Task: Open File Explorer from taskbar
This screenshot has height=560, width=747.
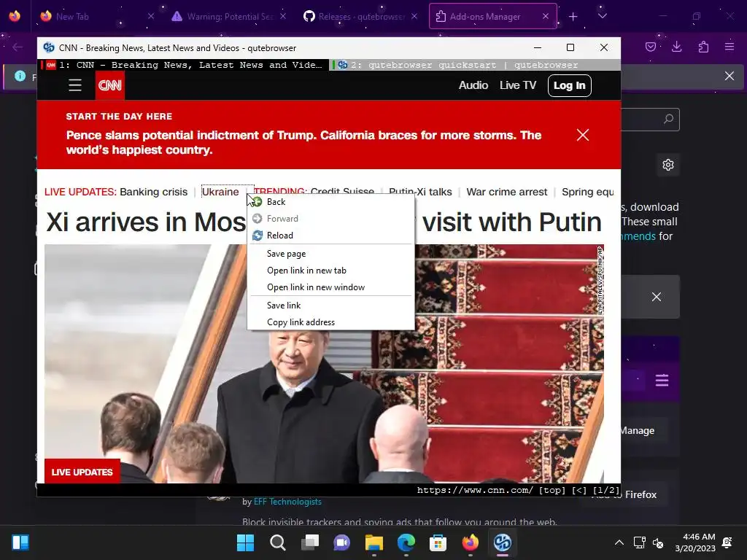Action: [x=374, y=542]
